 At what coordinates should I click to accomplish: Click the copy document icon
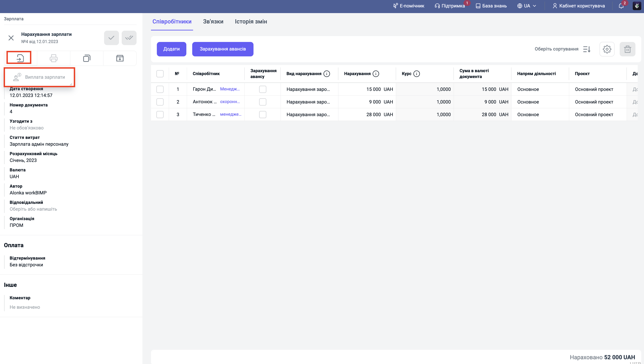[x=87, y=58]
